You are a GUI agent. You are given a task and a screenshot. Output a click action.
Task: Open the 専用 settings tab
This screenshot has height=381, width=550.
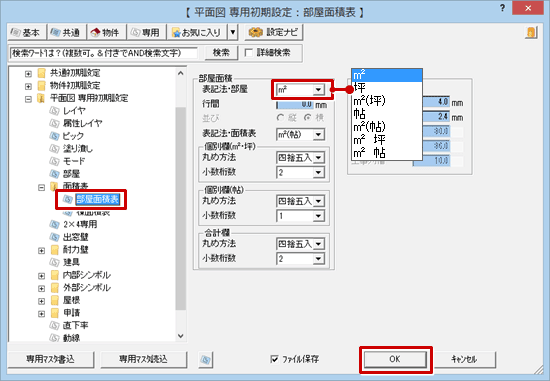point(146,33)
